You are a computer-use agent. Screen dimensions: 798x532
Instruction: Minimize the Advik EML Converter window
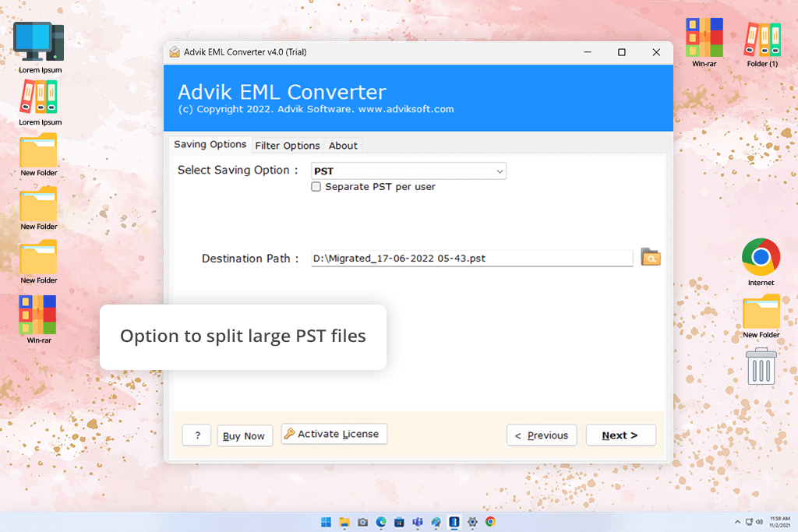tap(588, 52)
